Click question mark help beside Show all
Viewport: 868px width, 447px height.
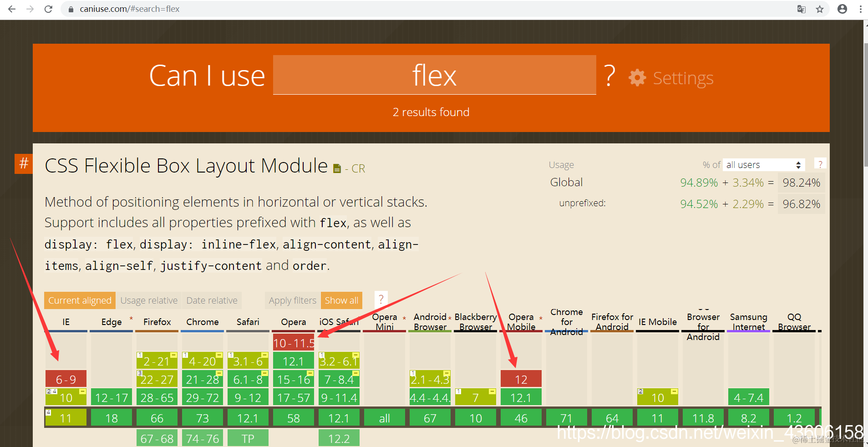[x=381, y=300]
